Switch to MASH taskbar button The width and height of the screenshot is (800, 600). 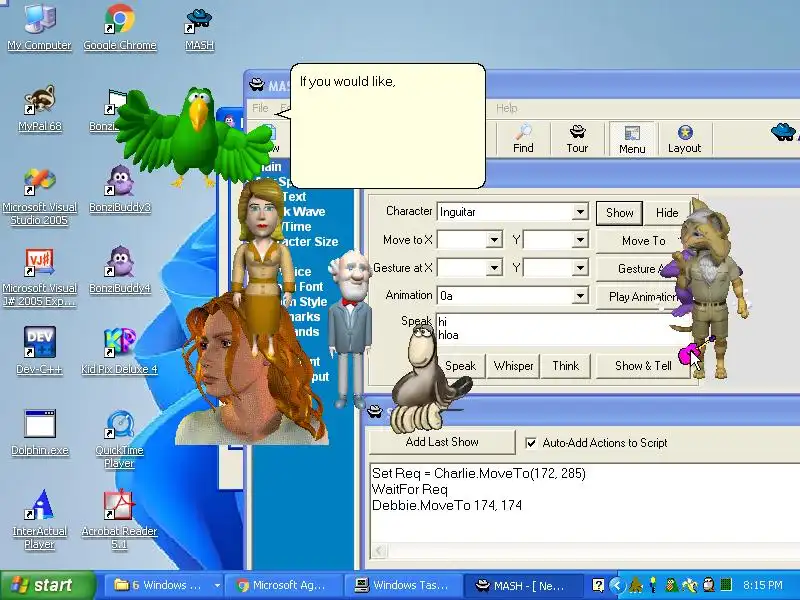[x=522, y=585]
